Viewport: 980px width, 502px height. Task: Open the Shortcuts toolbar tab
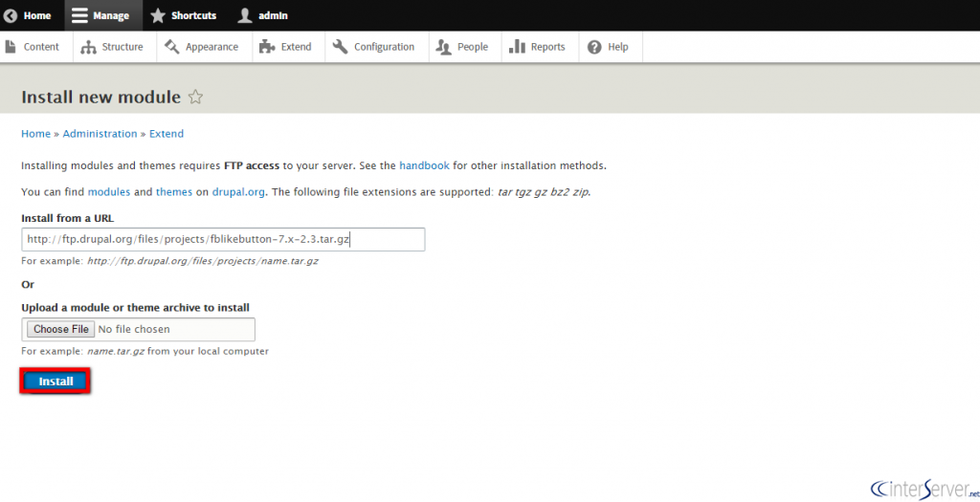(184, 15)
